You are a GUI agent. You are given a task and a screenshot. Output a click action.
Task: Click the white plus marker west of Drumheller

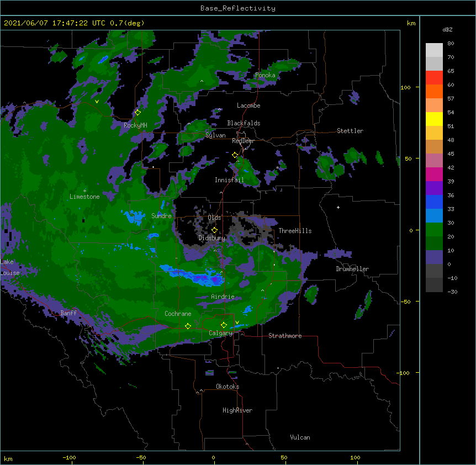338,208
